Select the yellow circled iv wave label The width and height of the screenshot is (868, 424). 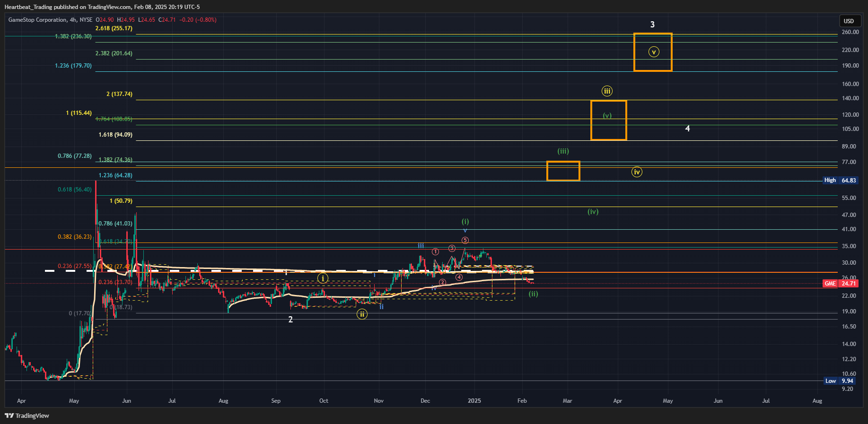click(x=637, y=172)
